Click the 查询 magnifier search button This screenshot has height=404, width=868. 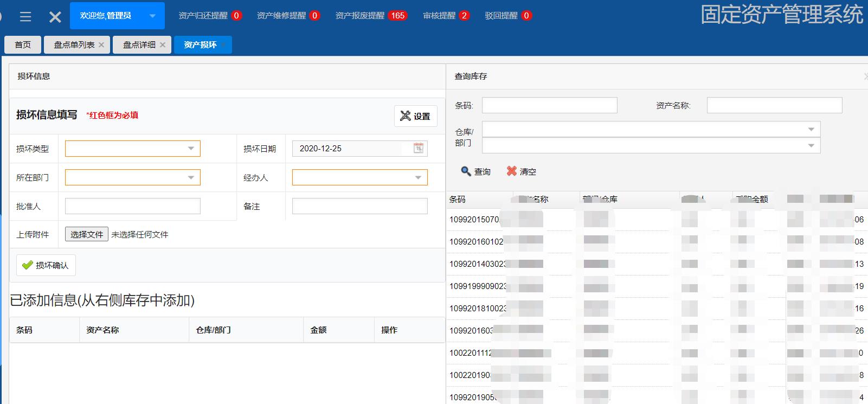tap(475, 171)
